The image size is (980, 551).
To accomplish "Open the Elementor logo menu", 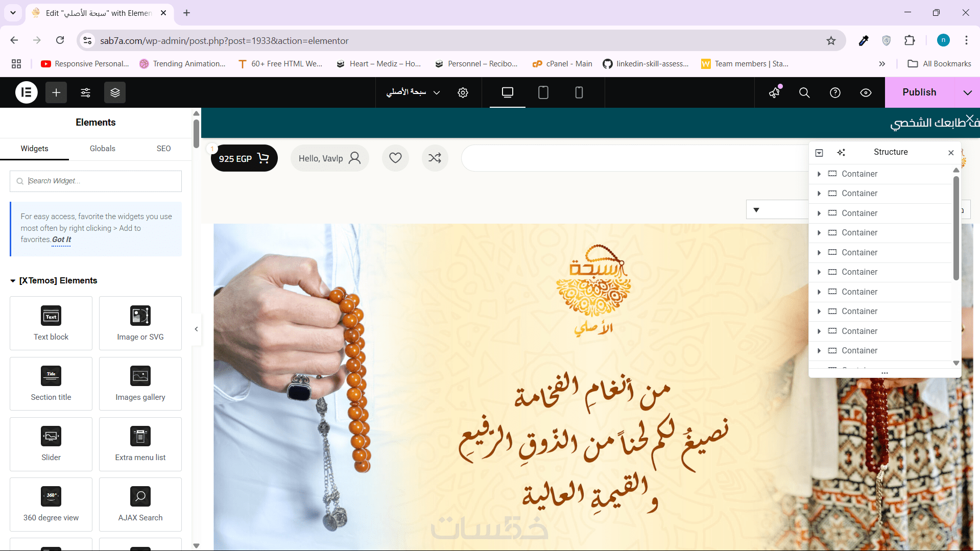I will tap(27, 92).
